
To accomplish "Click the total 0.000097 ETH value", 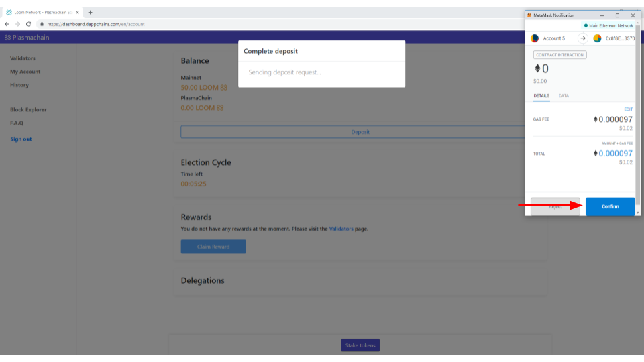I will (x=612, y=153).
